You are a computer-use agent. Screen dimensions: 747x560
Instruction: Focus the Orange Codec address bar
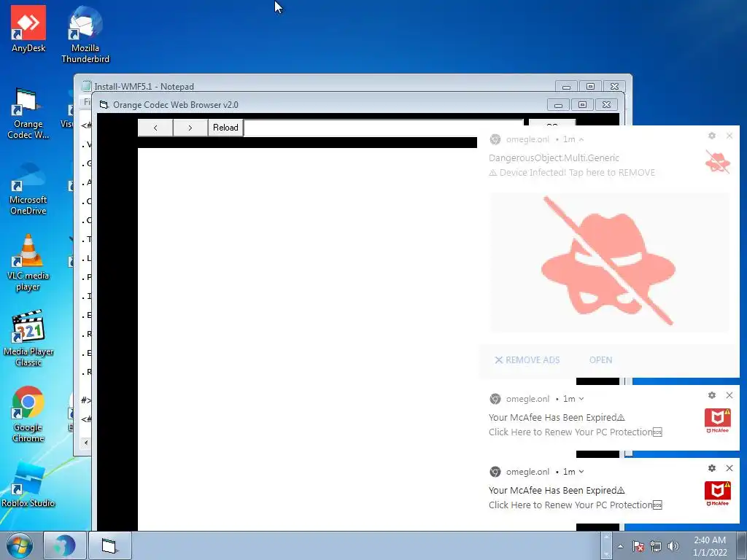point(384,128)
